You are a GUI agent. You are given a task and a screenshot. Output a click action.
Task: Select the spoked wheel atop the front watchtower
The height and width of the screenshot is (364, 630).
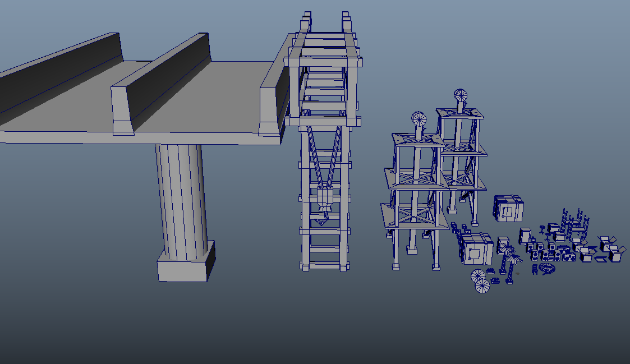pos(419,118)
